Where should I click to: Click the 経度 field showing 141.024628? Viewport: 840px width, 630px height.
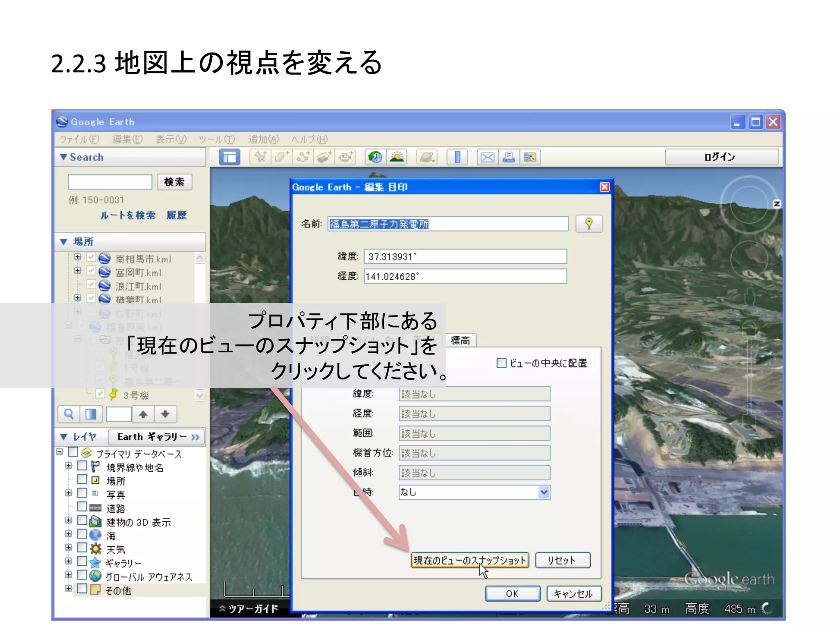(466, 276)
